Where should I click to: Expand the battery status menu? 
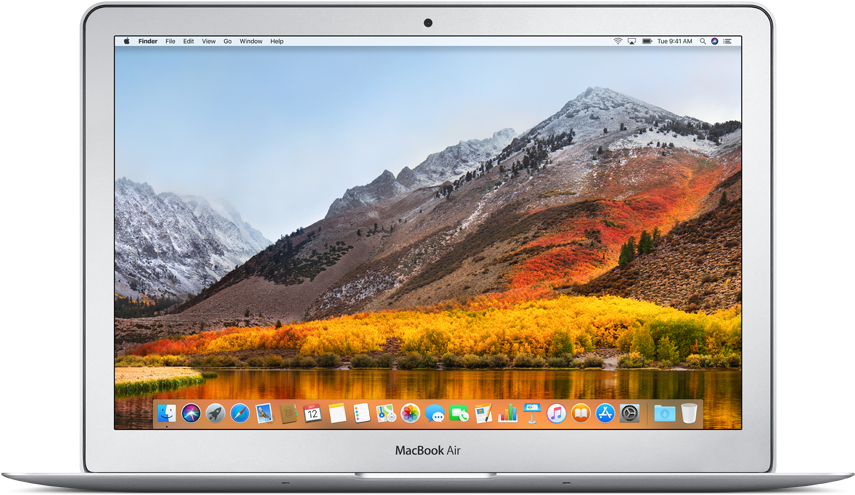(x=647, y=41)
